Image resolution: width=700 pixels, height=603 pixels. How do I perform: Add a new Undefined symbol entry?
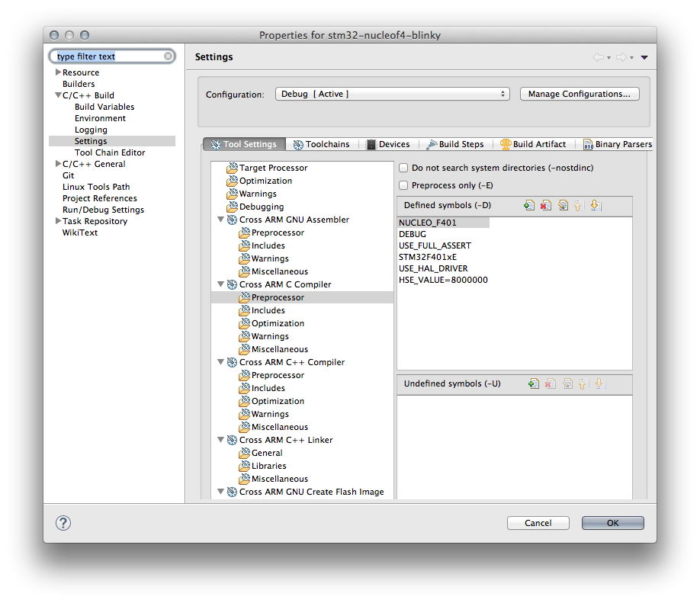(x=534, y=384)
